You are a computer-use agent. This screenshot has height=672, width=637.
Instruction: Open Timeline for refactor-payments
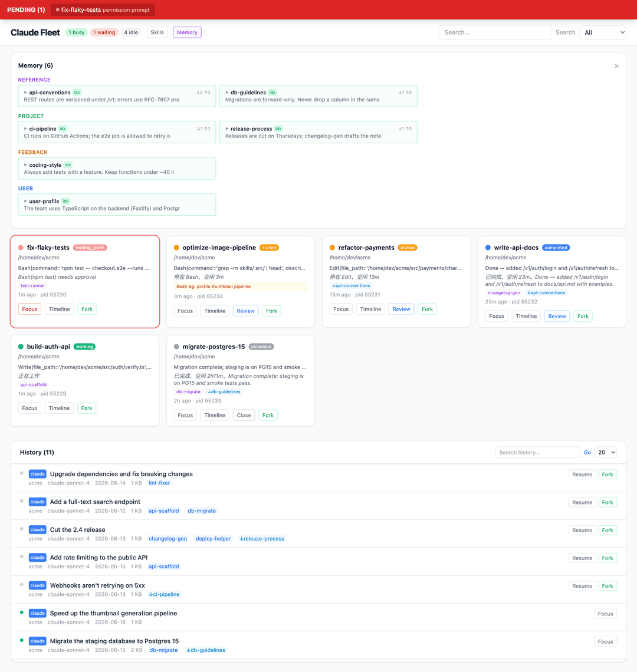(x=370, y=309)
